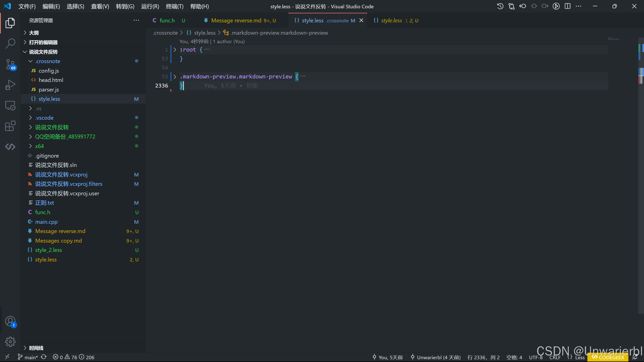Open main.cpp in the explorer
Image resolution: width=644 pixels, height=362 pixels.
46,222
